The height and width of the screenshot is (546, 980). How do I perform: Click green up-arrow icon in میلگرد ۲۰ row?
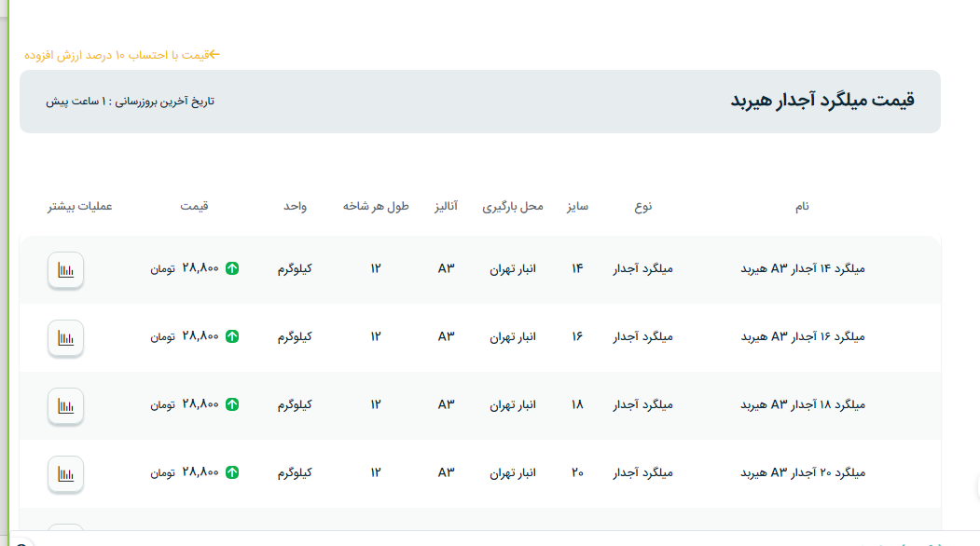[x=232, y=472]
